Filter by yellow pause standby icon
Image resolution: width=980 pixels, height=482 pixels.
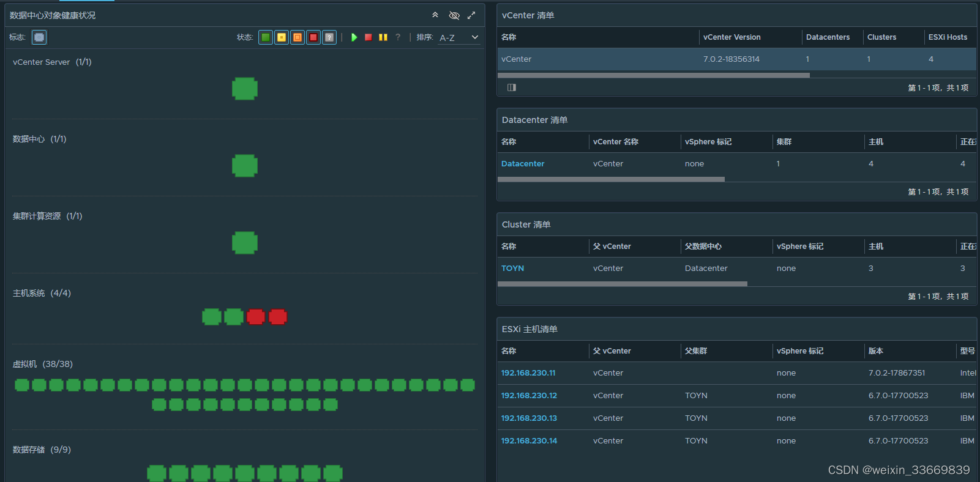[x=383, y=37]
